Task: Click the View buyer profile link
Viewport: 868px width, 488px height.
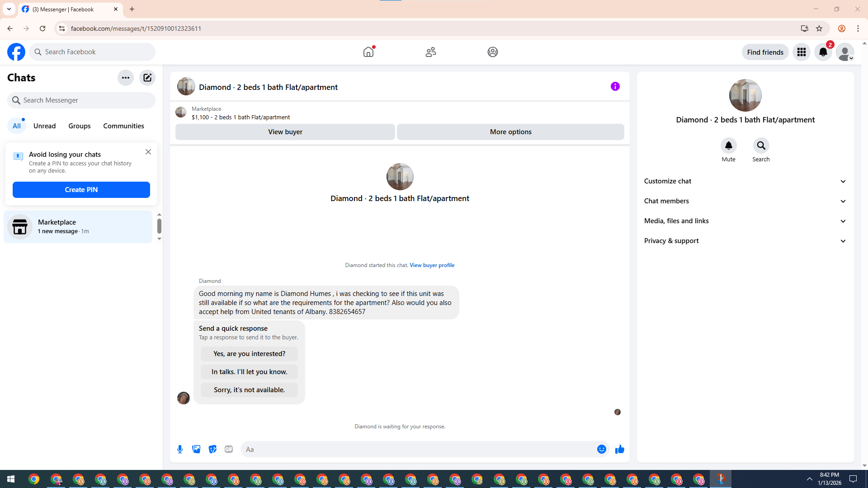Action: point(432,265)
